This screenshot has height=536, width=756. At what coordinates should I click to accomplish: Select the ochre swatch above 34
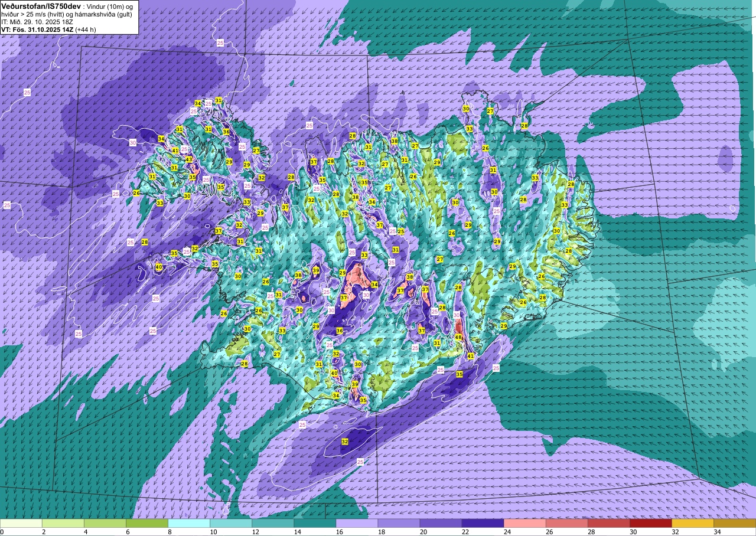(734, 523)
